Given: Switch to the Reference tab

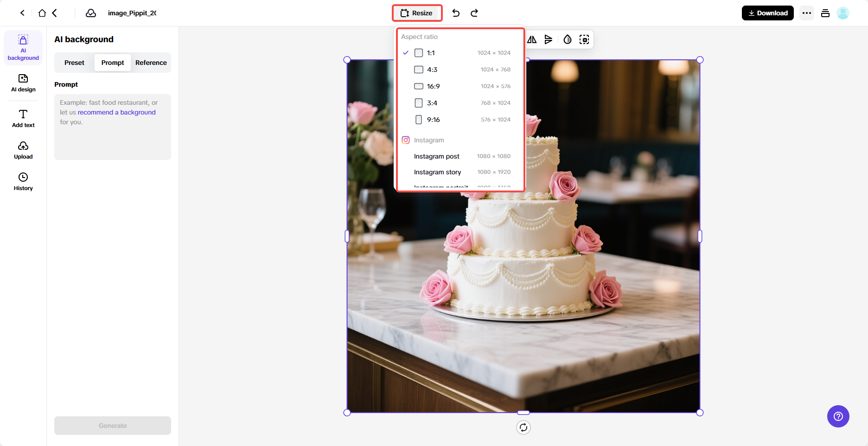Looking at the screenshot, I should pos(151,62).
